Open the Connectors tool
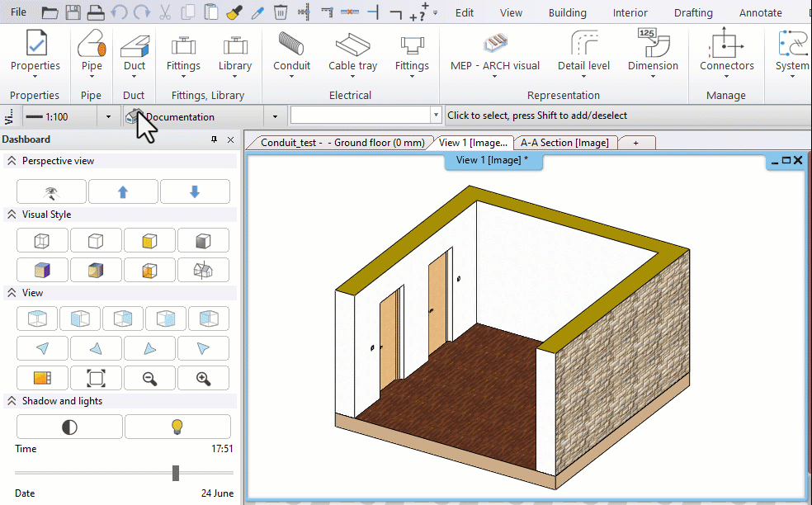The image size is (812, 505). pos(726,45)
